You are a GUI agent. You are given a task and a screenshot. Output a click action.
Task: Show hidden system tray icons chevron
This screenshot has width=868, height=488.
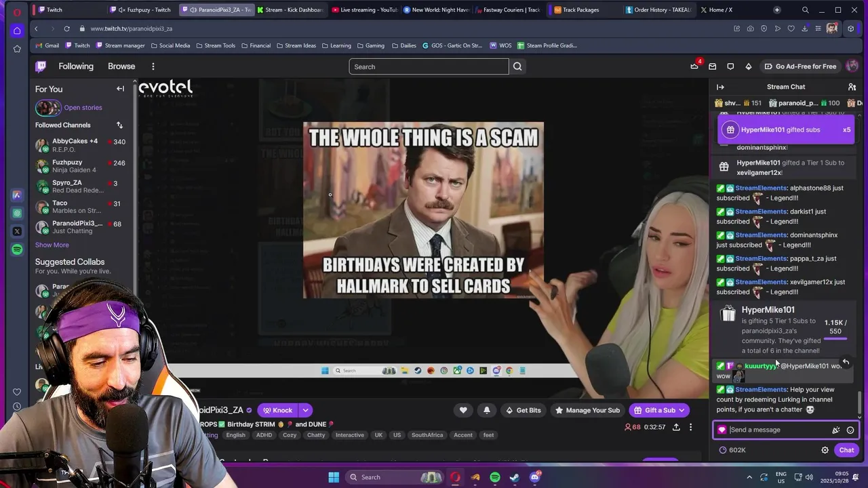(x=749, y=477)
